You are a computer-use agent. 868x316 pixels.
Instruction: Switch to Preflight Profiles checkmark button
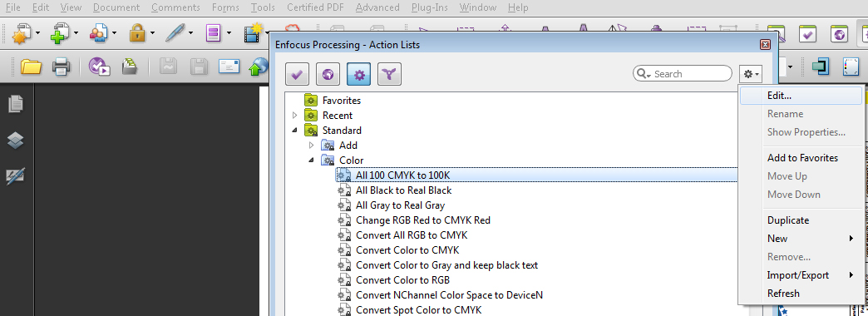tap(298, 74)
